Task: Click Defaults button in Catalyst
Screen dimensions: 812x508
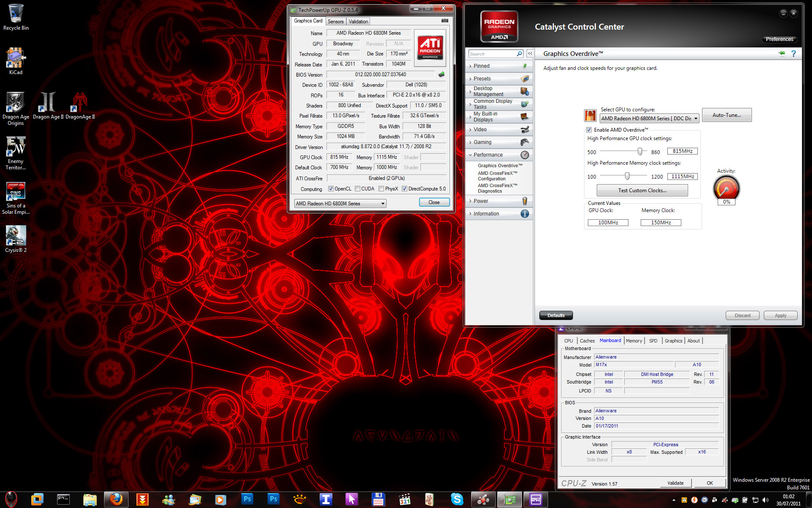Action: coord(556,315)
